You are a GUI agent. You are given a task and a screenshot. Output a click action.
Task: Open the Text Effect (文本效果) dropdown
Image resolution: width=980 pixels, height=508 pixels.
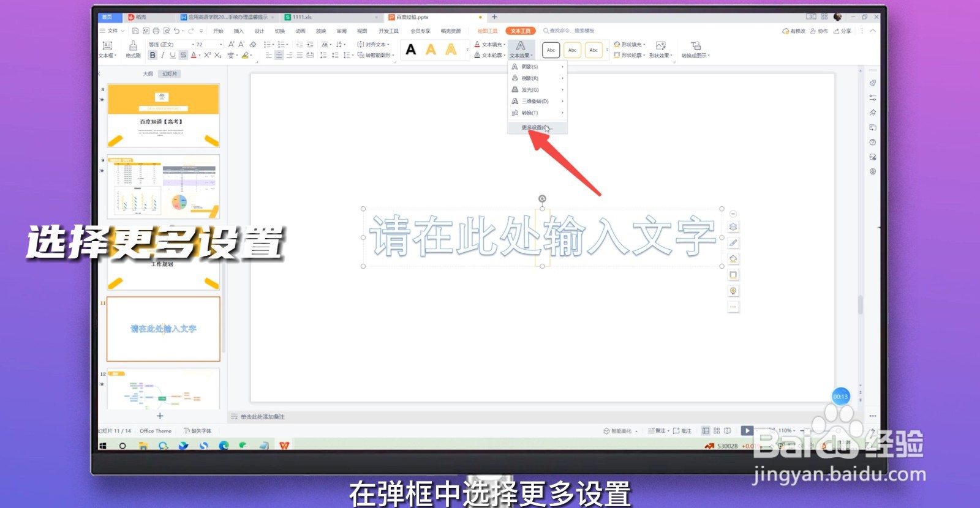[x=521, y=50]
